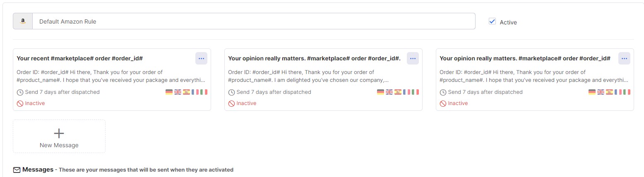Click the clock icon on first message card
The width and height of the screenshot is (644, 177).
pyautogui.click(x=20, y=92)
